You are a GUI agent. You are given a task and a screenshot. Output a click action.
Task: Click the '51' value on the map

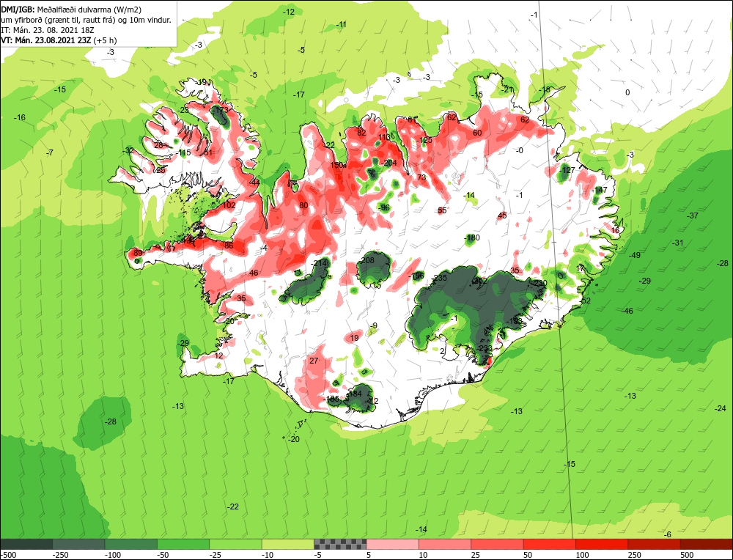pyautogui.click(x=208, y=152)
